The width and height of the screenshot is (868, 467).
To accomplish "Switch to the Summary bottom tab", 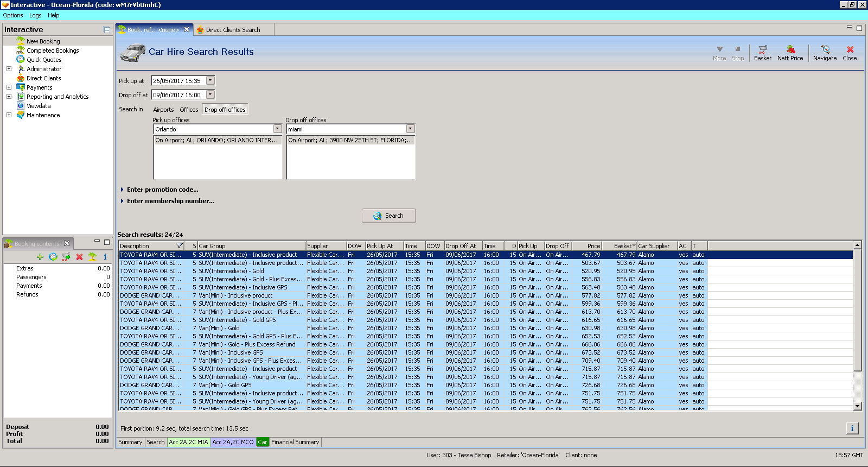I will click(130, 442).
